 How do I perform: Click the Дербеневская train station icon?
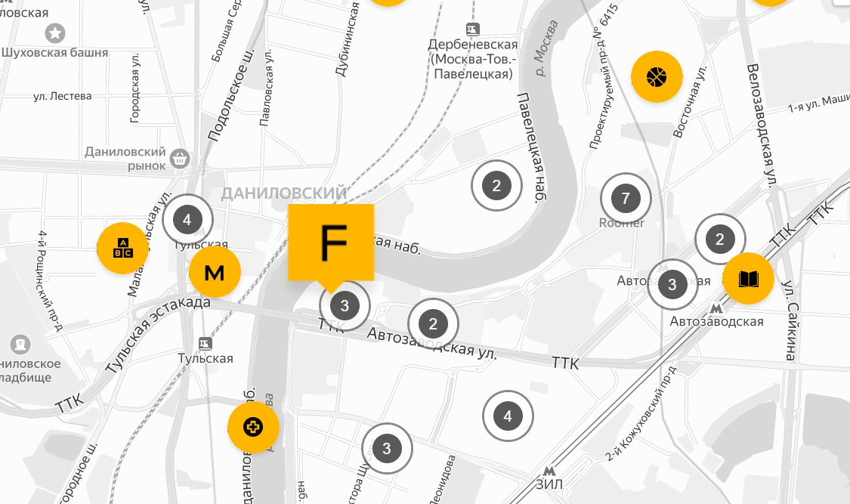coord(473,29)
